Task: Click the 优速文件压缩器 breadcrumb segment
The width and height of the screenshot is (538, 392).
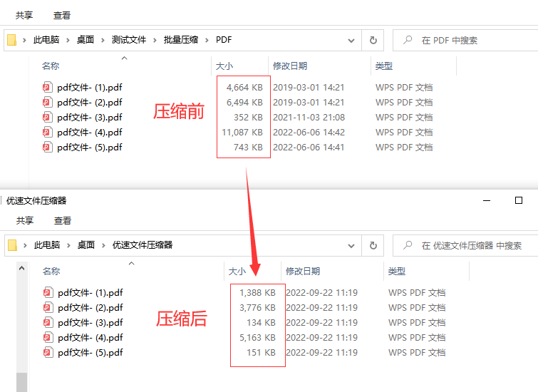Action: [143, 245]
